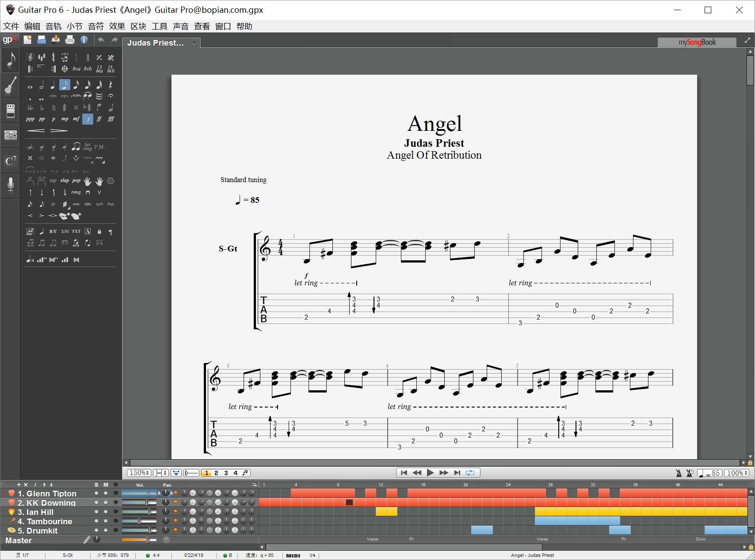
Task: Add a trill effect
Action: (x=53, y=204)
